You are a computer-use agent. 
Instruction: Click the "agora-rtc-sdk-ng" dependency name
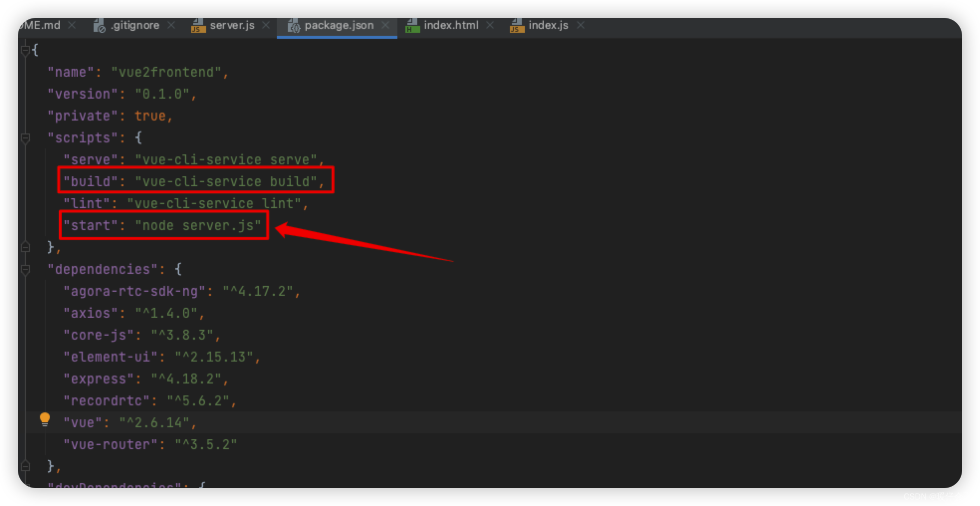(x=134, y=291)
